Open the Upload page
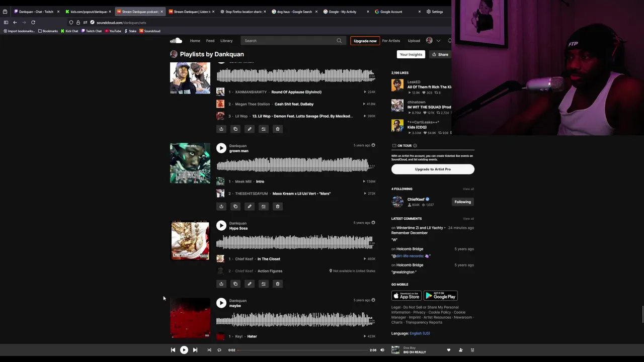This screenshot has height=362, width=644. coord(414,41)
